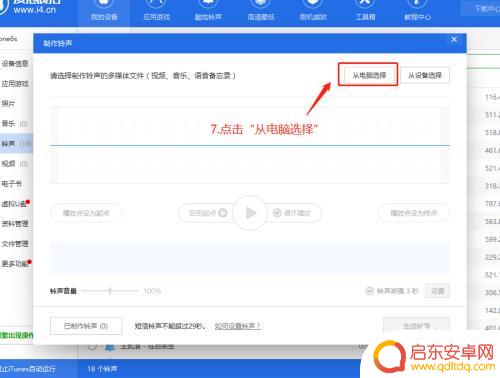Select 更多功能 in the sidebar
Viewport: 500px width, 378px height.
tap(15, 264)
